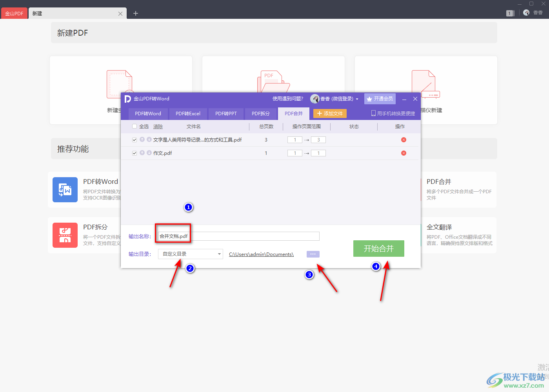Image resolution: width=549 pixels, height=392 pixels.
Task: Remove 作文.pdf with red delete icon
Action: coord(404,153)
